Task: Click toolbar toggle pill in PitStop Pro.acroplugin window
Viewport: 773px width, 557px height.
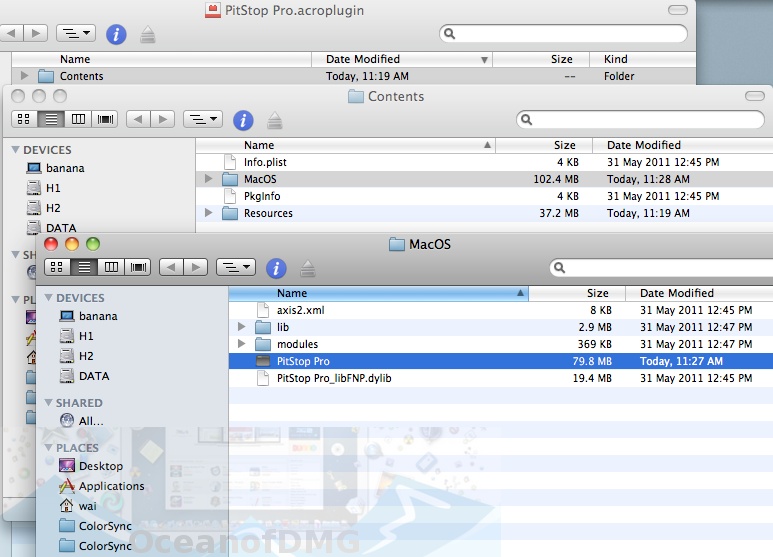Action: tap(678, 10)
